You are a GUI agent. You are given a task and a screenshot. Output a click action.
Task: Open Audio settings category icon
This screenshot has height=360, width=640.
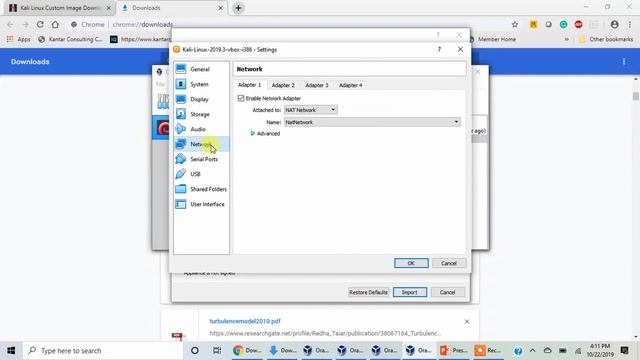click(181, 129)
